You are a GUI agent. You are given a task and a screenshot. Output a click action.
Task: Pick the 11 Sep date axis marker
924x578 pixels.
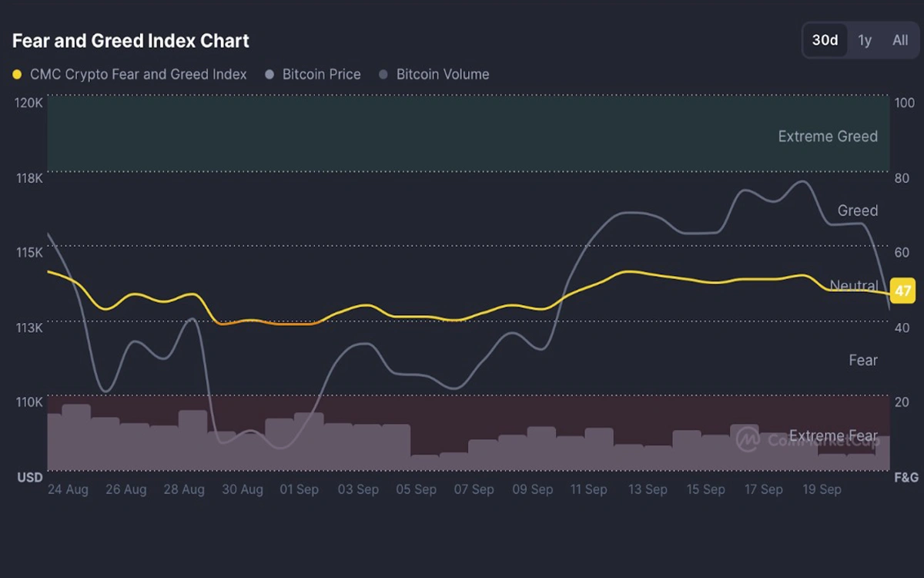pyautogui.click(x=589, y=489)
